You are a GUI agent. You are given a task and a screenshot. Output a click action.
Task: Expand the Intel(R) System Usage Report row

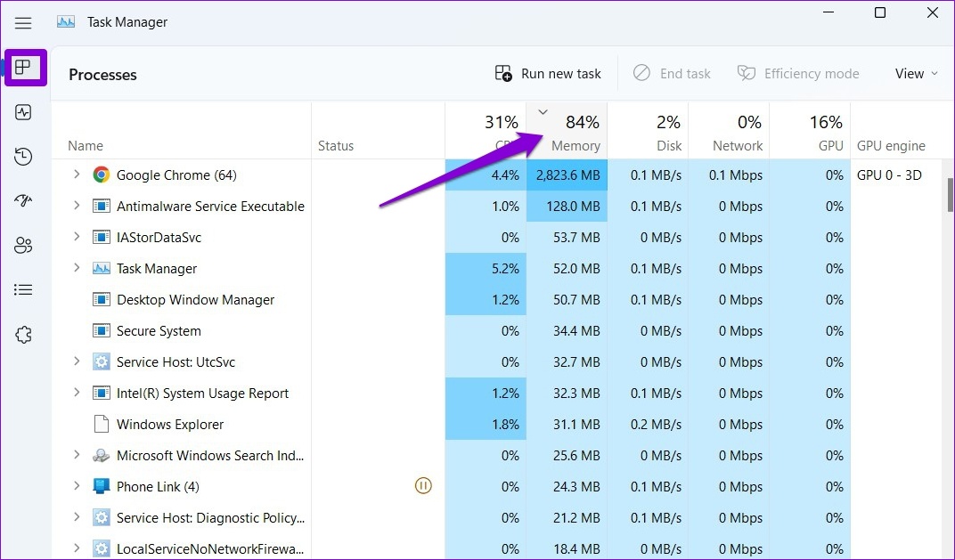coord(77,392)
